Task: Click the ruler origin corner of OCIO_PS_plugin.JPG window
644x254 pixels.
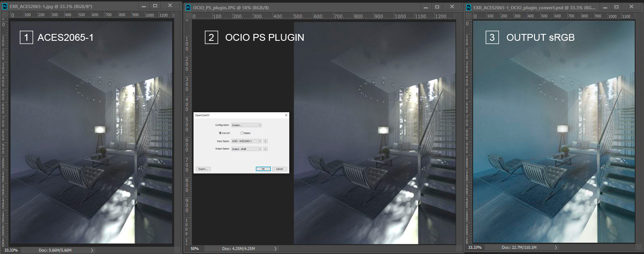Action: point(187,16)
